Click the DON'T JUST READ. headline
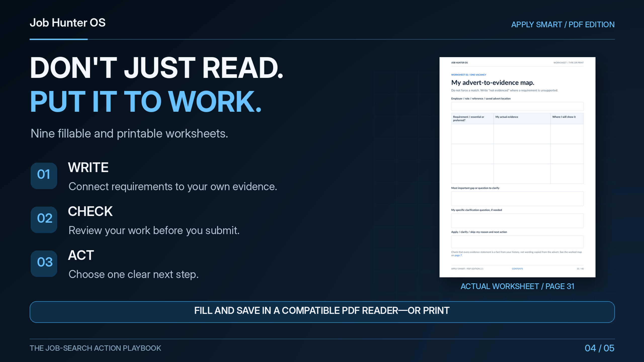The image size is (644, 362). 156,67
